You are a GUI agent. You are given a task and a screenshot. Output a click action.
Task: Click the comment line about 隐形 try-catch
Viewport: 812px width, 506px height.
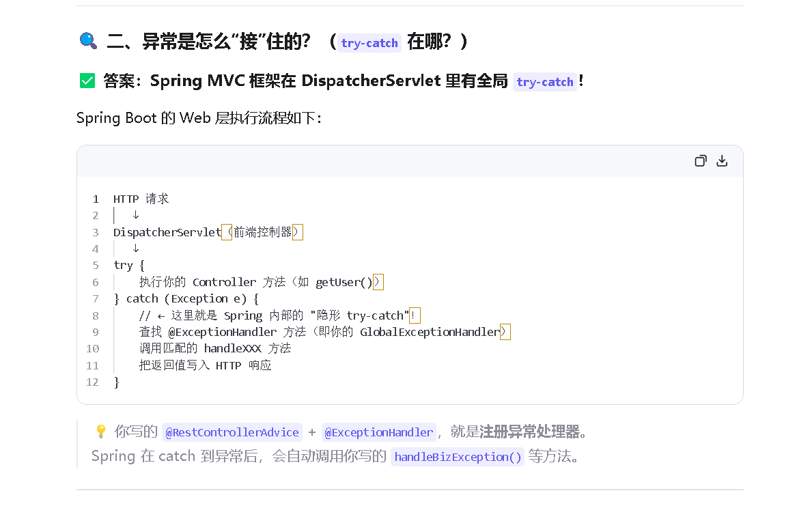pyautogui.click(x=279, y=315)
